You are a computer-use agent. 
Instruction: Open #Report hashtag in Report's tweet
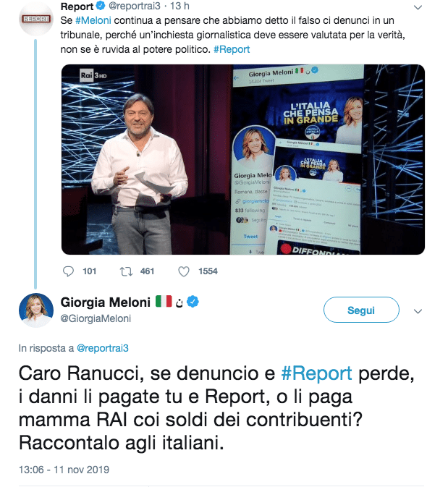tap(232, 49)
